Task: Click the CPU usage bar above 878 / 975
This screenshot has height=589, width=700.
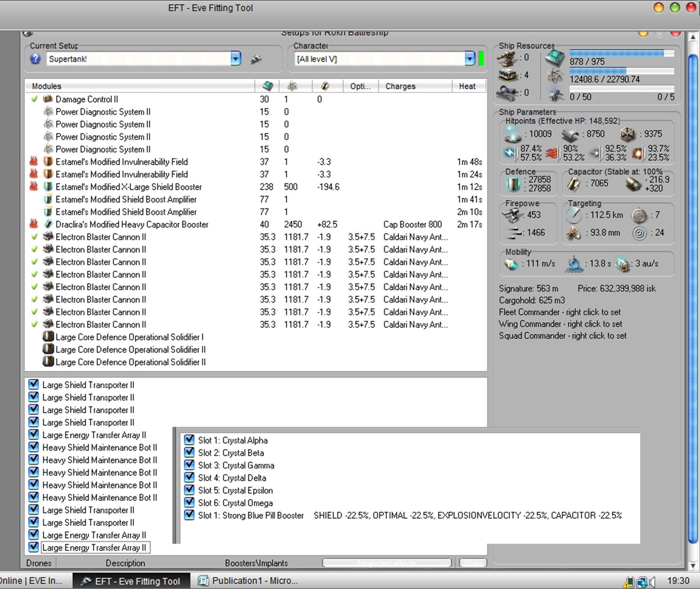Action: (622, 53)
